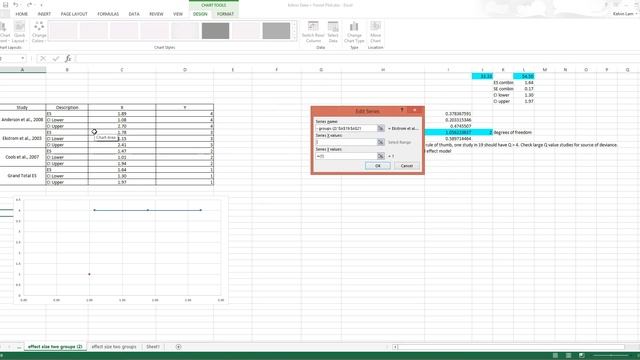This screenshot has width=640, height=360.
Task: Click the formula bar confirm checkmark
Action: click(x=56, y=59)
